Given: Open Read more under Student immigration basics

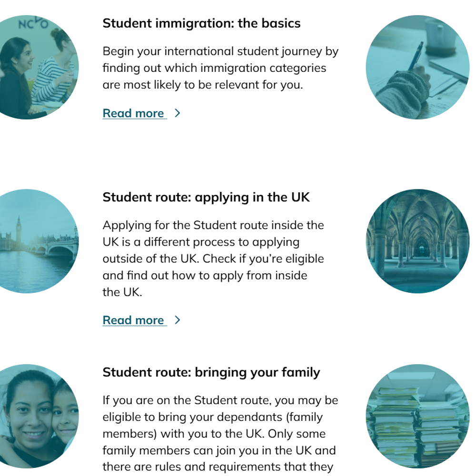Looking at the screenshot, I should pyautogui.click(x=134, y=113).
